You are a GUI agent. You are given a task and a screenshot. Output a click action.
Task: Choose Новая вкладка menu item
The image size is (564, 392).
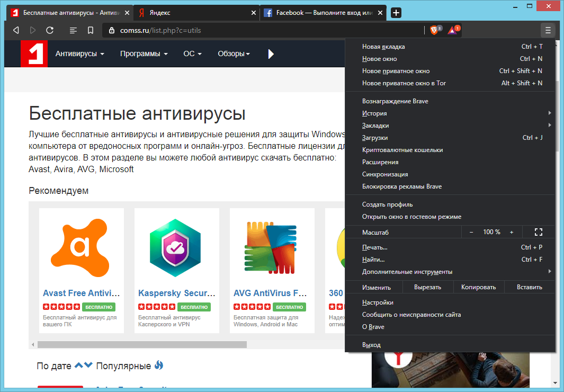tap(450, 47)
